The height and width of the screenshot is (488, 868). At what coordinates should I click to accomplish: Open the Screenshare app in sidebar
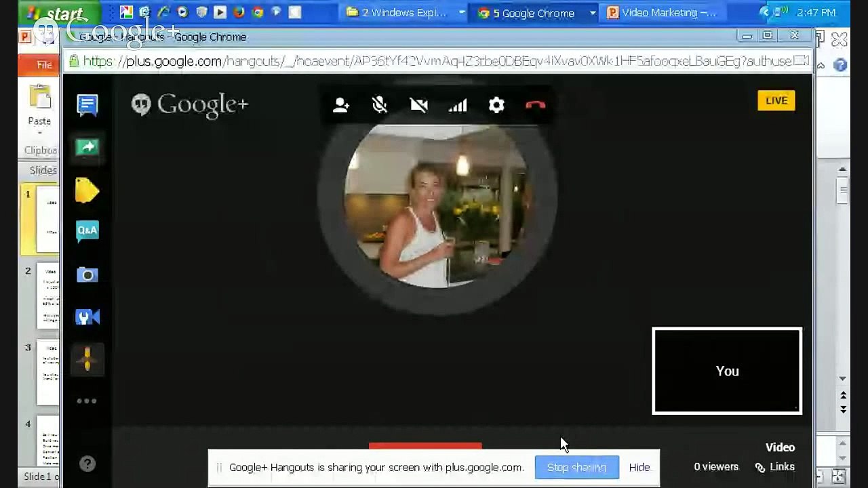coord(87,147)
